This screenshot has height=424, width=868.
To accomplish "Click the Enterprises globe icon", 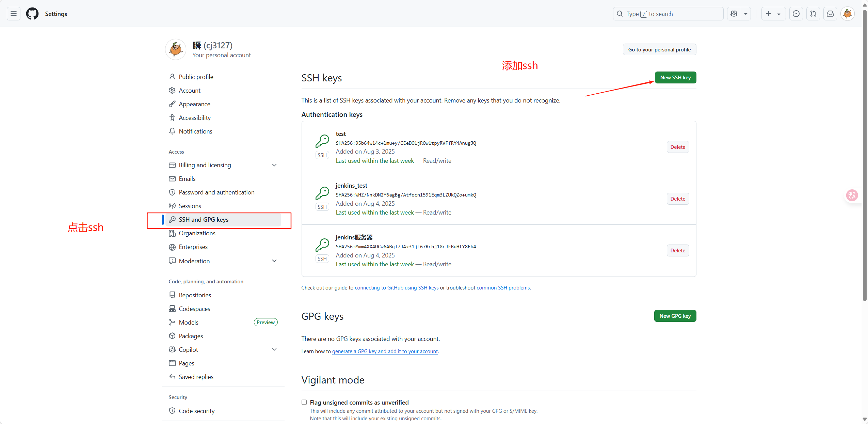I will 172,247.
